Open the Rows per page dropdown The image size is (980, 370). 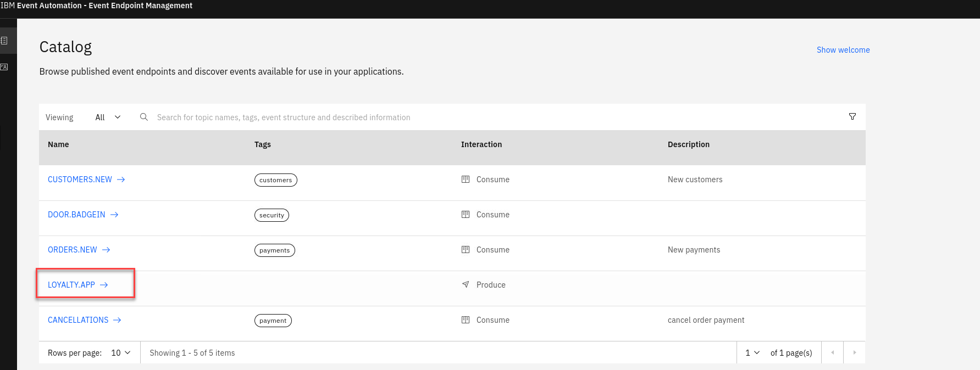(121, 352)
